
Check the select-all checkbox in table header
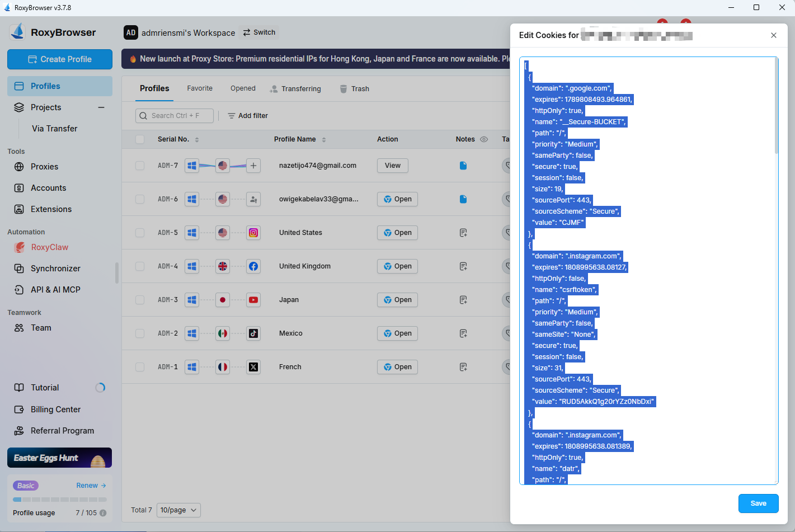coord(140,139)
